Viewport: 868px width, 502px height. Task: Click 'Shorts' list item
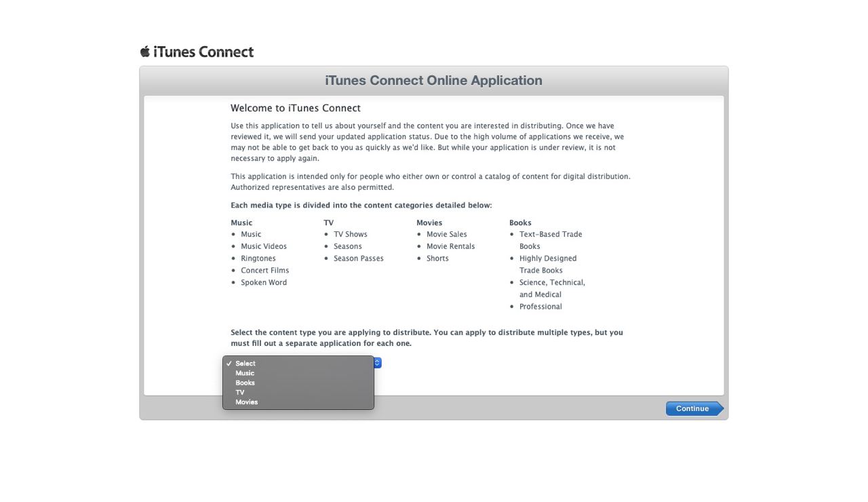pyautogui.click(x=437, y=258)
